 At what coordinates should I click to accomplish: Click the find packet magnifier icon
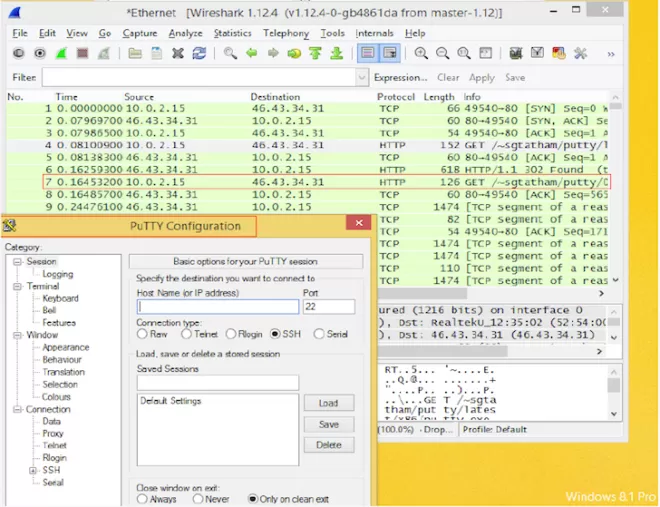(230, 54)
